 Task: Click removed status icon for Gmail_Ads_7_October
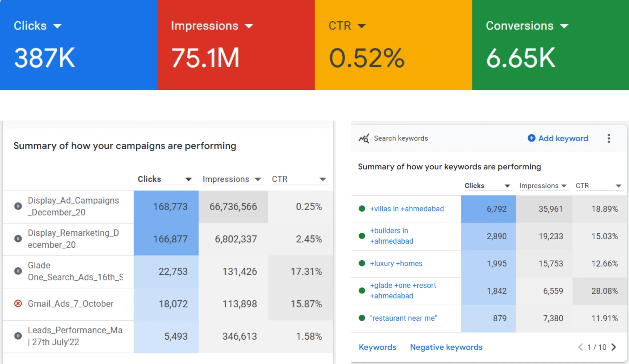(x=18, y=304)
